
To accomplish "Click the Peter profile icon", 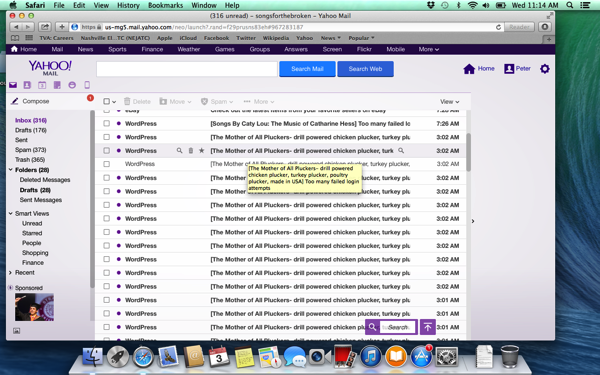I will tap(509, 69).
